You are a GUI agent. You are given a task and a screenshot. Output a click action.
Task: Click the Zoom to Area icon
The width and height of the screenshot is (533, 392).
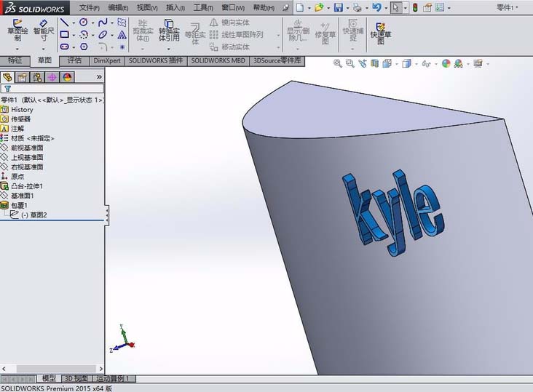point(350,63)
